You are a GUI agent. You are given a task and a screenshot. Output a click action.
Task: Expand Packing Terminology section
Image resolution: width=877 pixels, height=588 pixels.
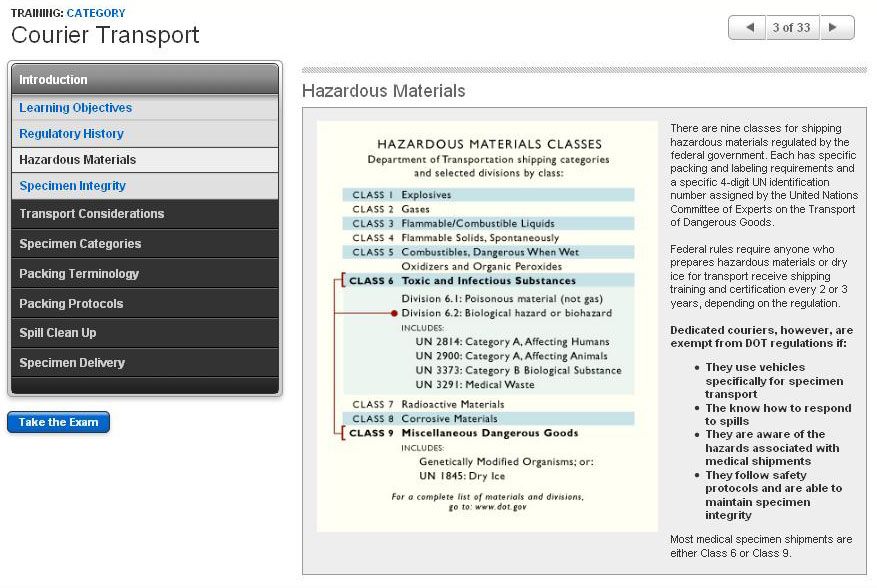click(79, 274)
